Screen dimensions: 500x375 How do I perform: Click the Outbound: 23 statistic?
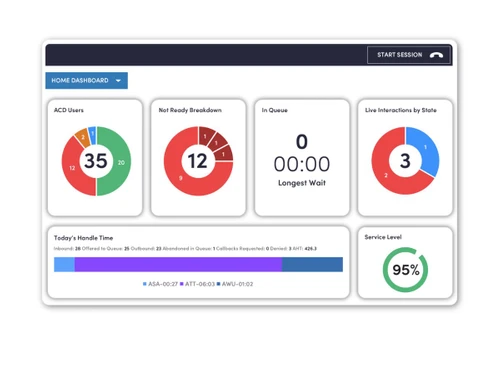click(x=146, y=248)
